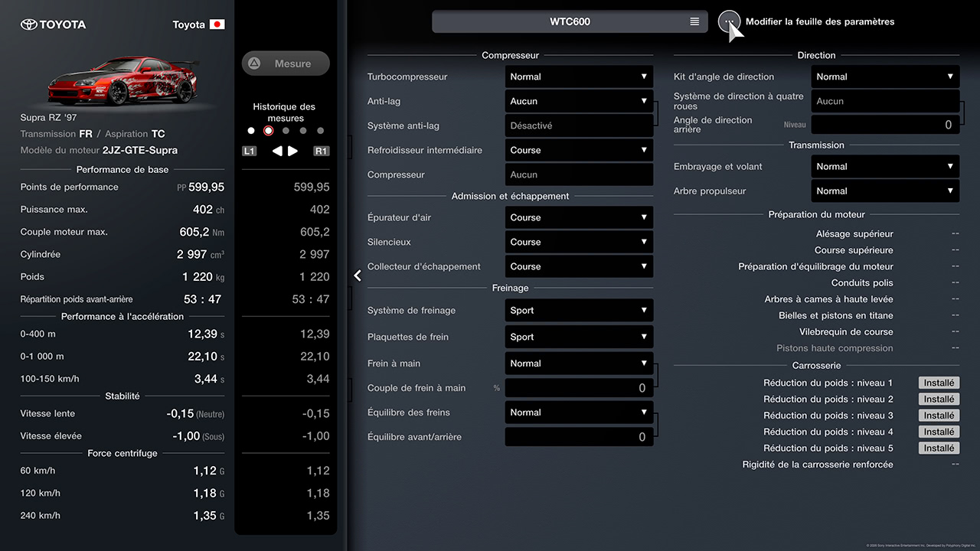
Task: Go to previous measurement with left arrow
Action: [x=277, y=151]
